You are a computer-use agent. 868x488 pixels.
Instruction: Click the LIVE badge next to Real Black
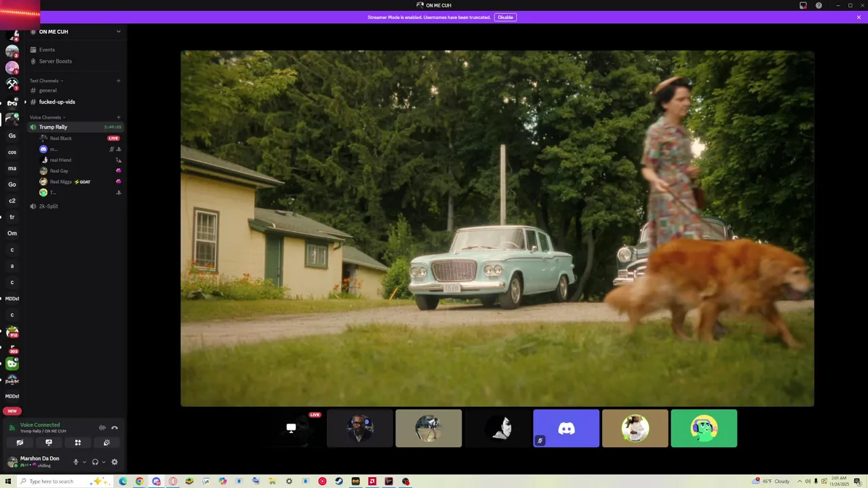113,138
